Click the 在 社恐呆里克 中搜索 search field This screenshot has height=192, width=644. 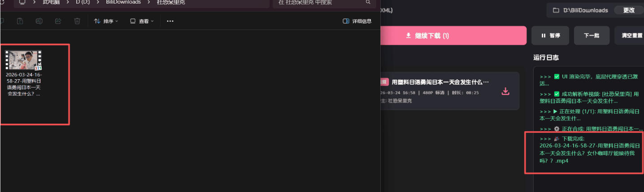(318, 2)
